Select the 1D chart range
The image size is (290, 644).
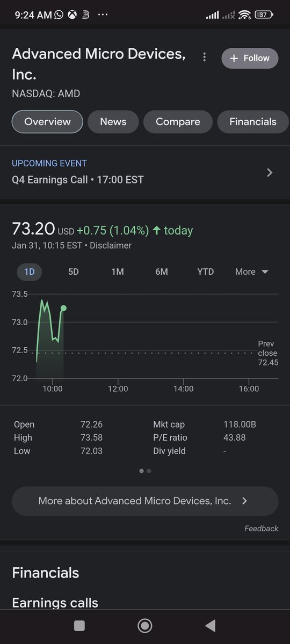coord(29,272)
